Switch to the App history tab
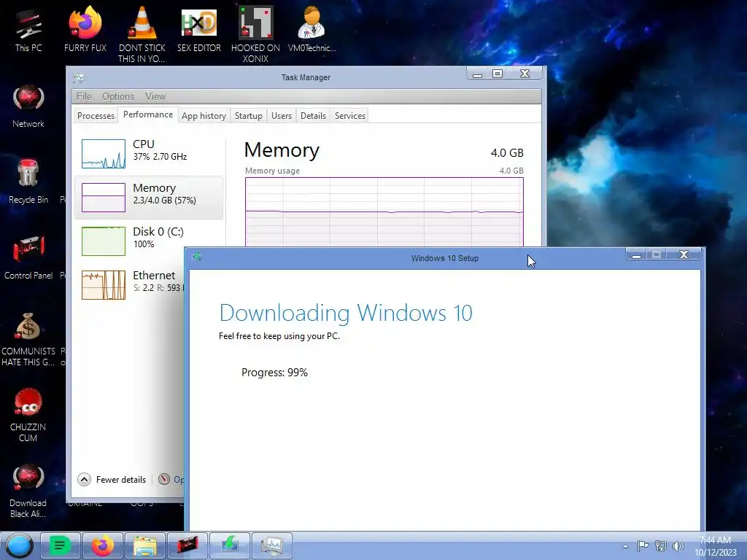Screen dimensions: 747x560 [x=204, y=116]
